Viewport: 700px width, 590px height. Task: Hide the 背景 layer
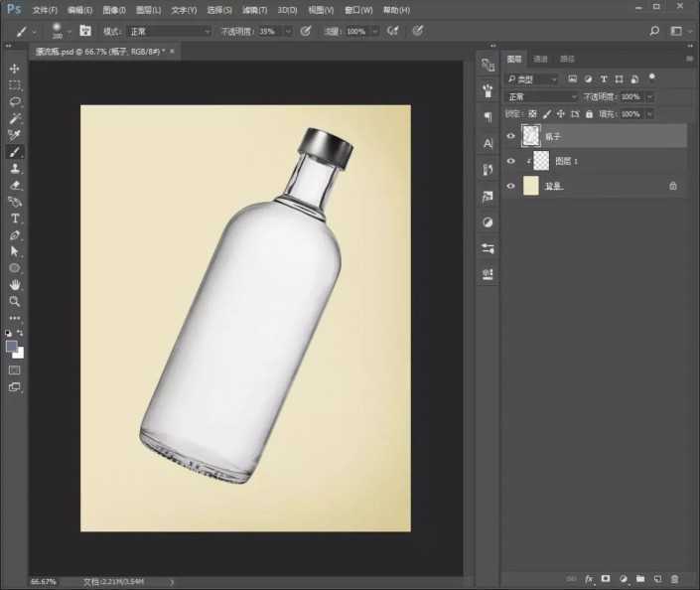512,185
